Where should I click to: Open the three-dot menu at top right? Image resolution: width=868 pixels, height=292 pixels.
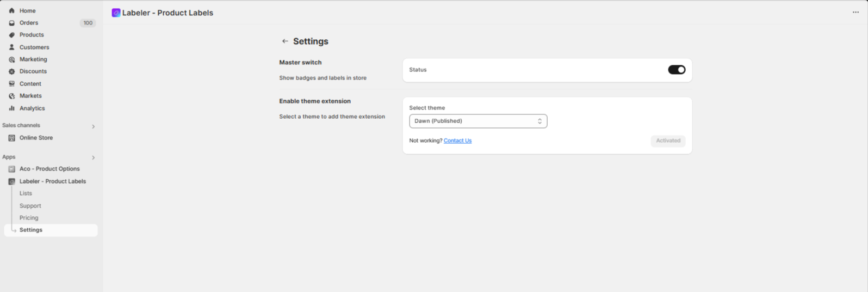[x=855, y=12]
